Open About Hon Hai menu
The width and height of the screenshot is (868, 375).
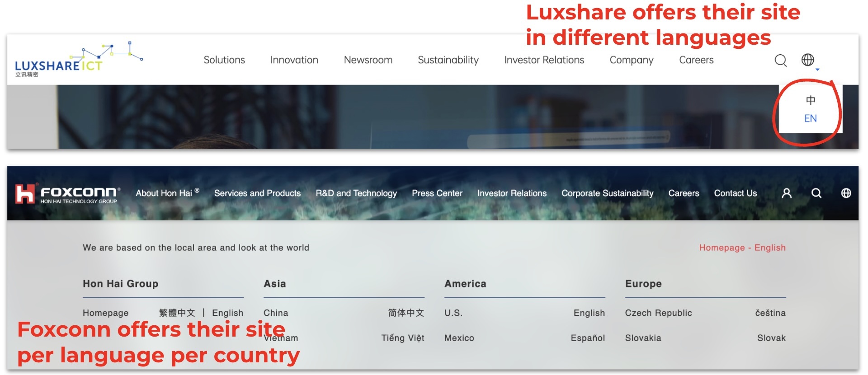pyautogui.click(x=167, y=193)
